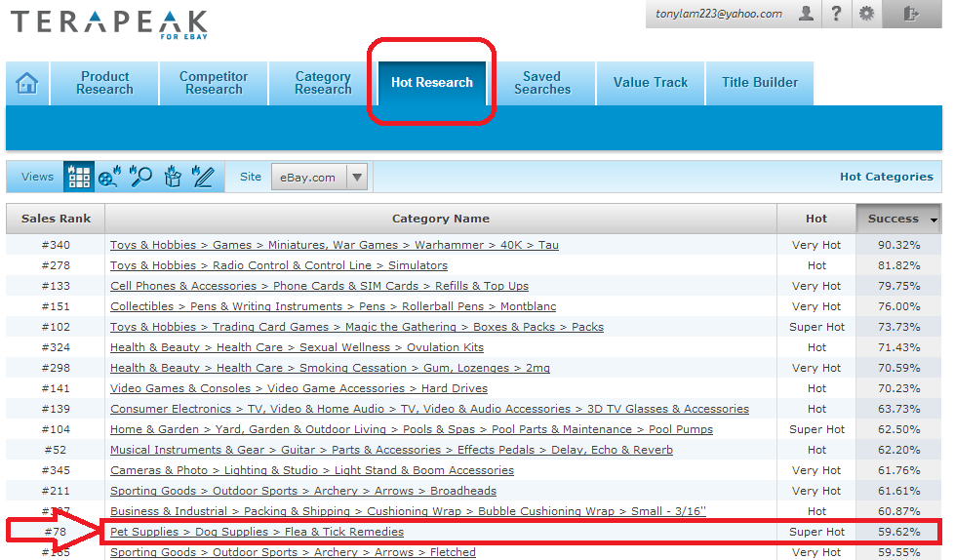Click the 73.73% success value

898,327
